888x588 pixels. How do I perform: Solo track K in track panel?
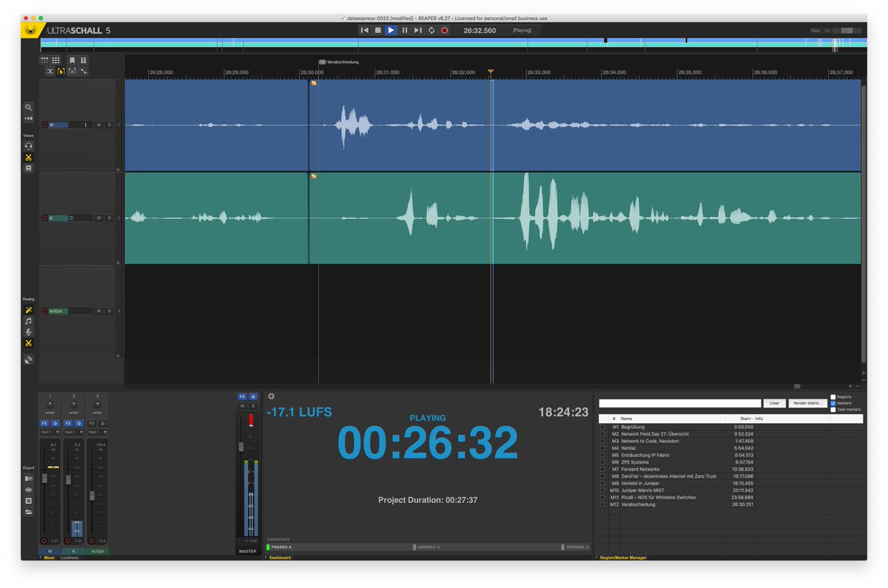click(x=109, y=218)
